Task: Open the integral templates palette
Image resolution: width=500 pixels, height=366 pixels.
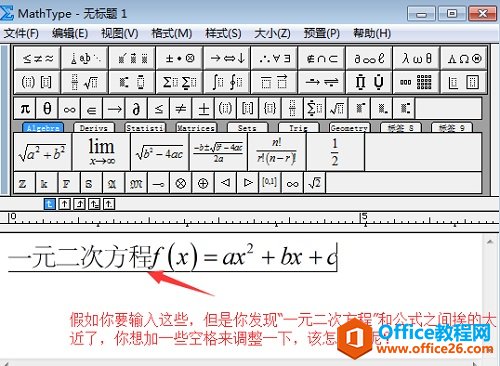Action: point(227,82)
